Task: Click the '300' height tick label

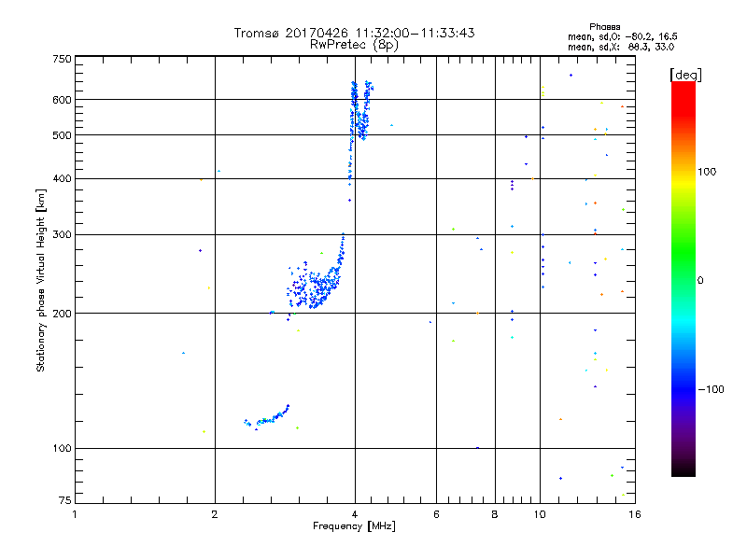Action: point(62,234)
